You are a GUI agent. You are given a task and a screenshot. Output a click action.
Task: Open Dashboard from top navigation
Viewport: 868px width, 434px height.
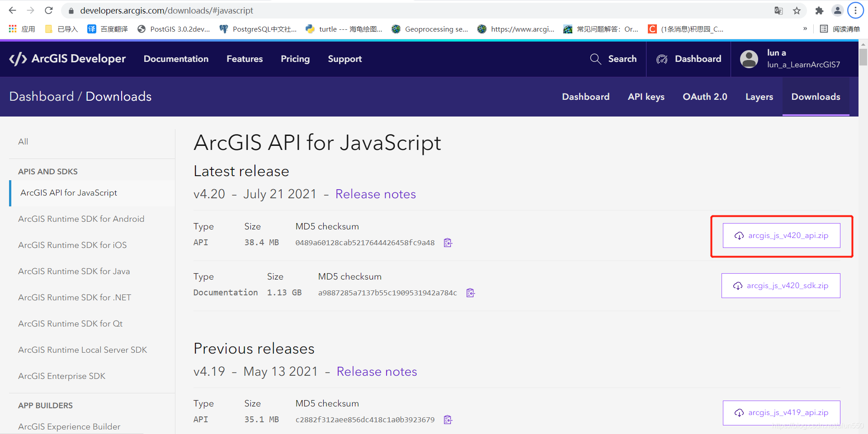click(x=689, y=59)
